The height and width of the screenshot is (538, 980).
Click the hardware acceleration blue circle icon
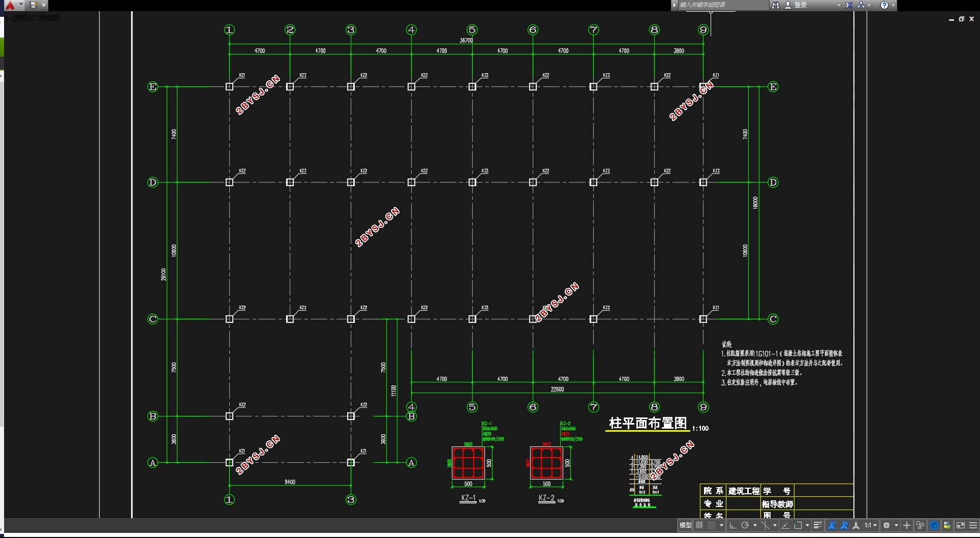tap(934, 525)
